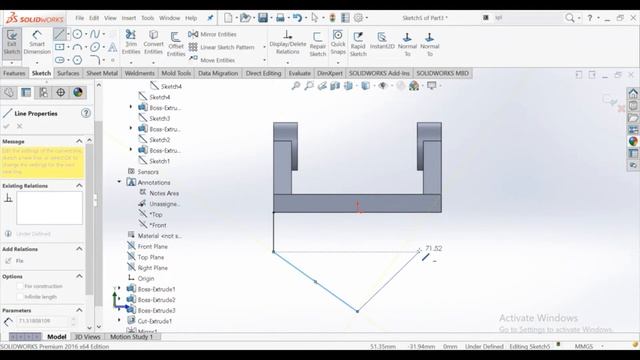Click the Trim Entities tool
Screen dimensions: 640x360
click(131, 42)
